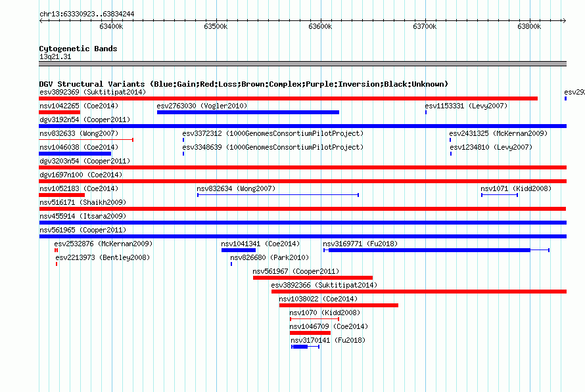This screenshot has width=585, height=392.
Task: Open dgv3203n54 (Cooper2011) label
Action: (85, 161)
